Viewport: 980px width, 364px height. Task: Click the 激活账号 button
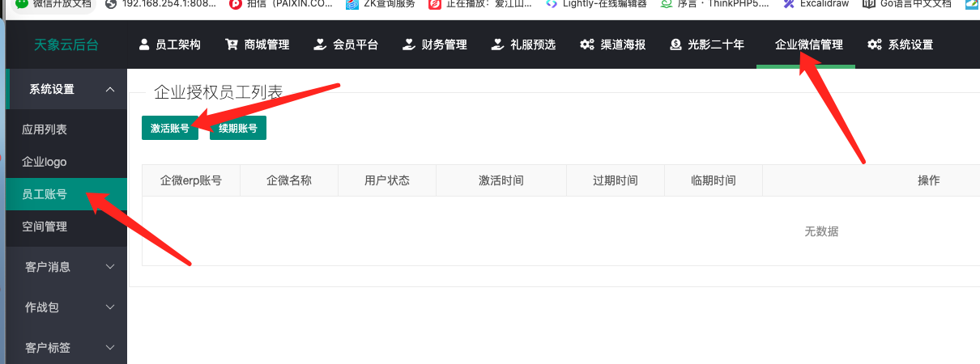point(170,128)
